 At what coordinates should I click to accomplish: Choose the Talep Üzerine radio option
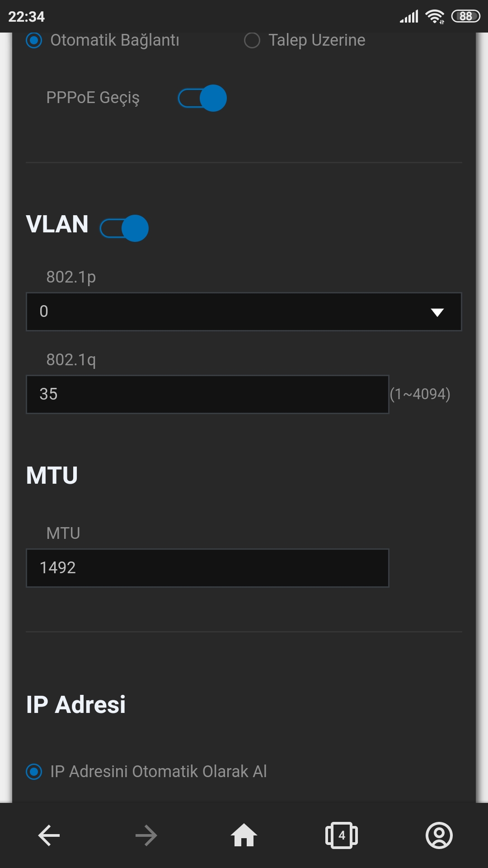[252, 40]
